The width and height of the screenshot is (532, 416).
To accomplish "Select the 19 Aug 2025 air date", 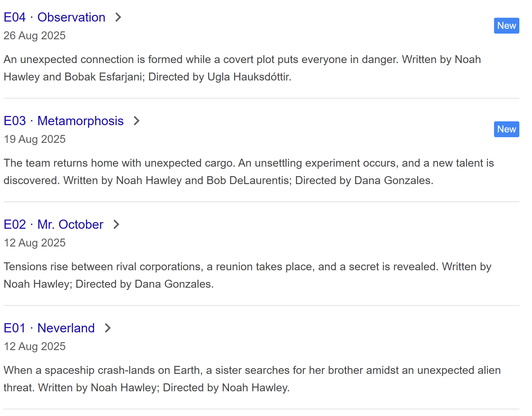I will [34, 139].
